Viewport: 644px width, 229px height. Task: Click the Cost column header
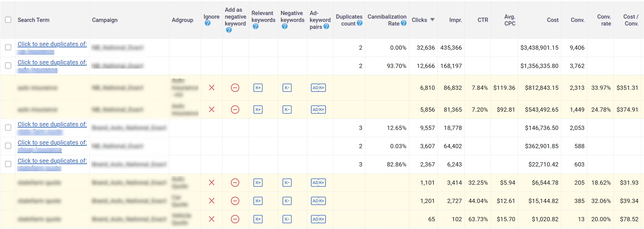pyautogui.click(x=552, y=20)
